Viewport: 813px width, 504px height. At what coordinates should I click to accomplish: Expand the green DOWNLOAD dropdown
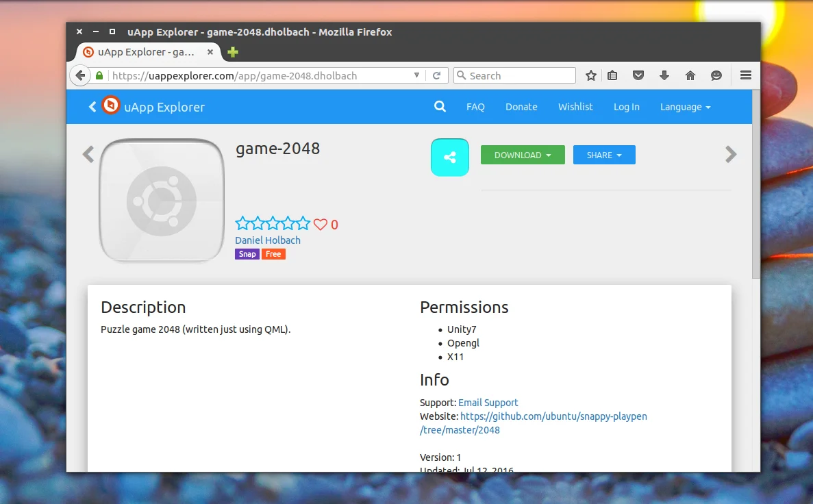pos(523,155)
